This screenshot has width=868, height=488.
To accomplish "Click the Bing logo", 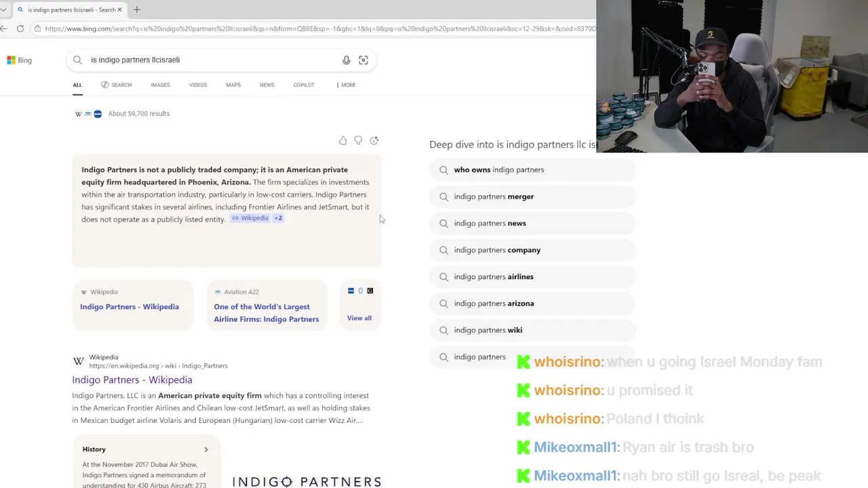I will [19, 60].
